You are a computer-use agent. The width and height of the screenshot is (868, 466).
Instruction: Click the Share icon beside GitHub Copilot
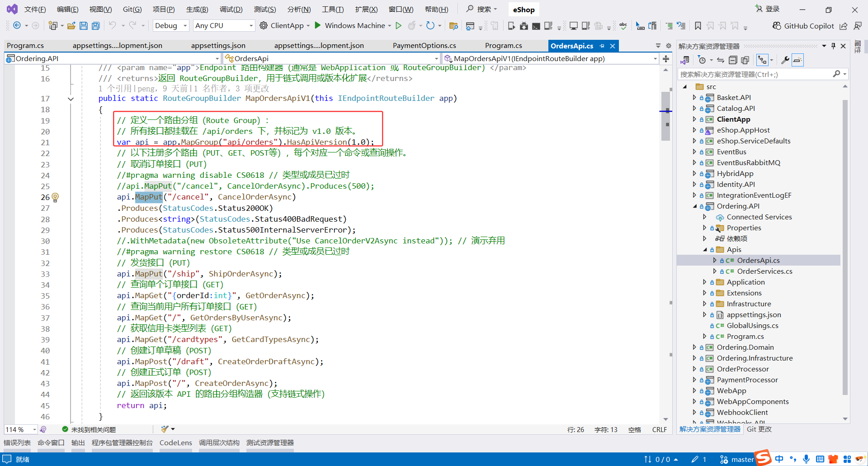point(844,26)
